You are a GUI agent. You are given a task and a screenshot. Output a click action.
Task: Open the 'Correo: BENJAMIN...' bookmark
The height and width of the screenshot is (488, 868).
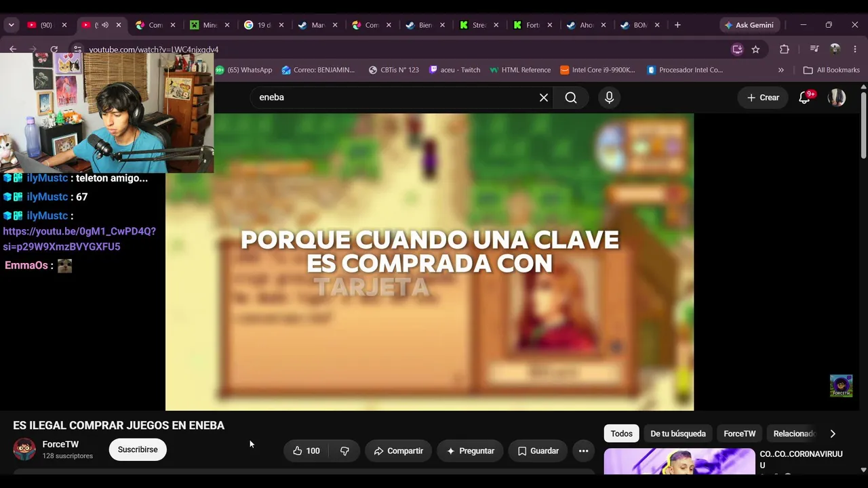click(318, 70)
